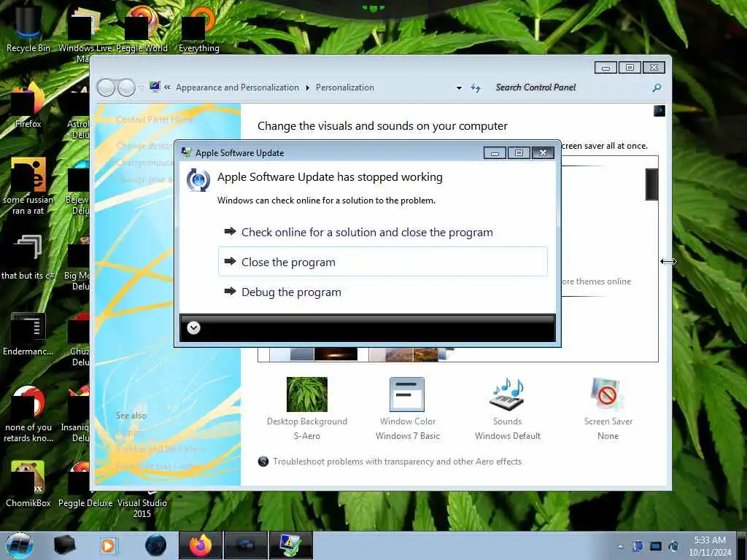
Task: Click the refresh icon in address bar
Action: pyautogui.click(x=476, y=87)
